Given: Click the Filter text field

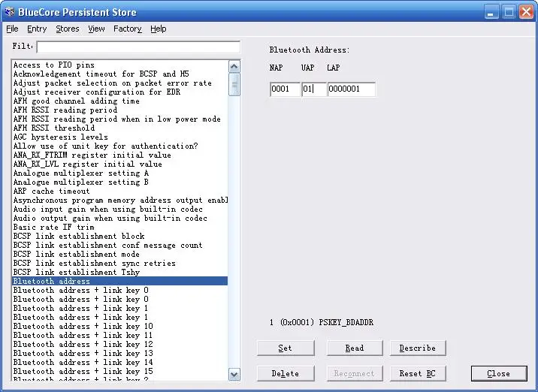Looking at the screenshot, I should (x=138, y=47).
